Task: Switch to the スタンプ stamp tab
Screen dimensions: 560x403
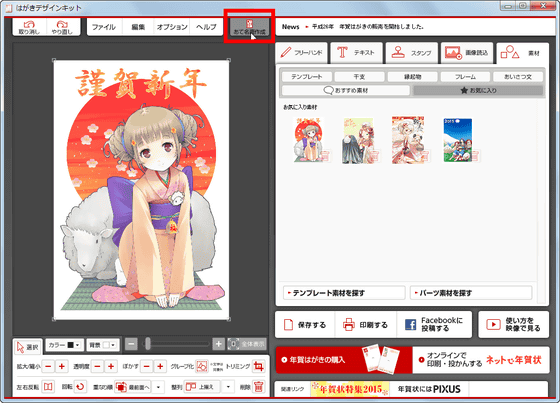Action: 411,53
